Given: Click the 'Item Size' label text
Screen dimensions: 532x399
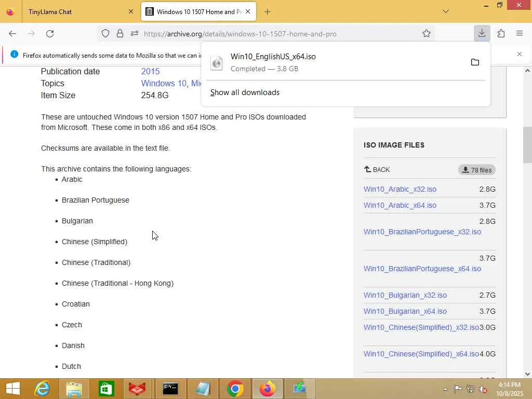Looking at the screenshot, I should point(58,96).
